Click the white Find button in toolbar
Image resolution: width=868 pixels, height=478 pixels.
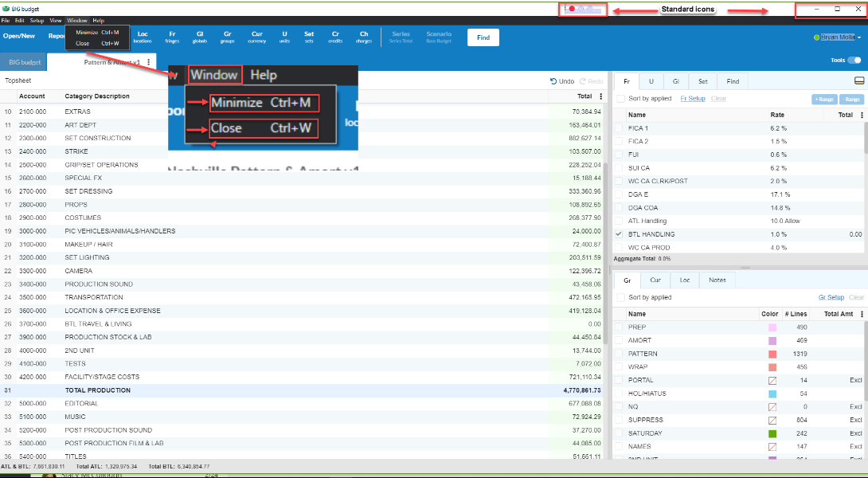tap(483, 37)
